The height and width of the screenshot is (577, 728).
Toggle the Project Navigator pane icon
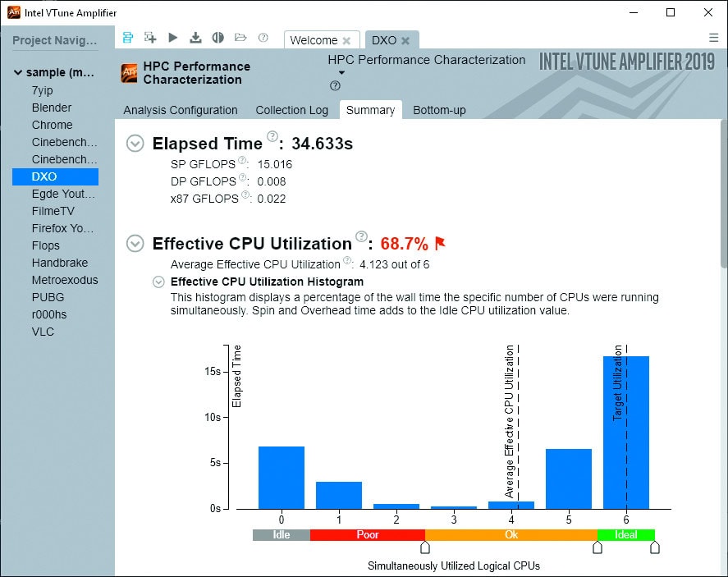127,37
